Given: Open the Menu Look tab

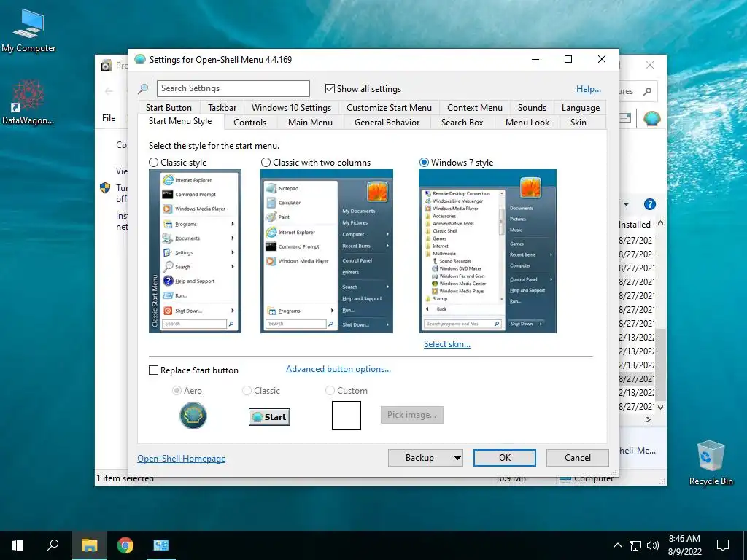Looking at the screenshot, I should (x=527, y=122).
